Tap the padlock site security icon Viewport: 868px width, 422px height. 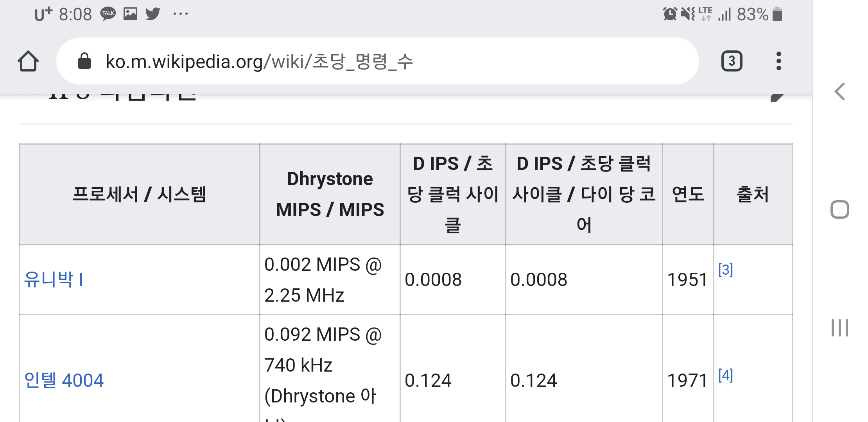[x=84, y=61]
